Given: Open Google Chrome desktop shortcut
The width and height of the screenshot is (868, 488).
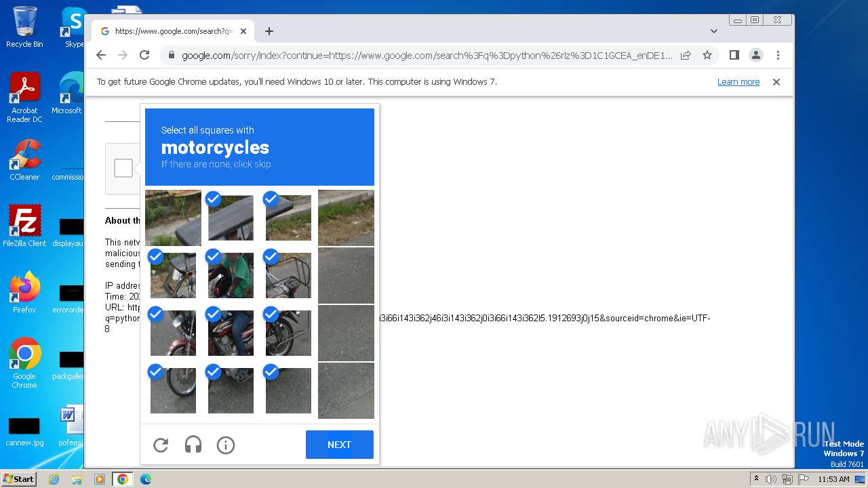Looking at the screenshot, I should pyautogui.click(x=24, y=363).
